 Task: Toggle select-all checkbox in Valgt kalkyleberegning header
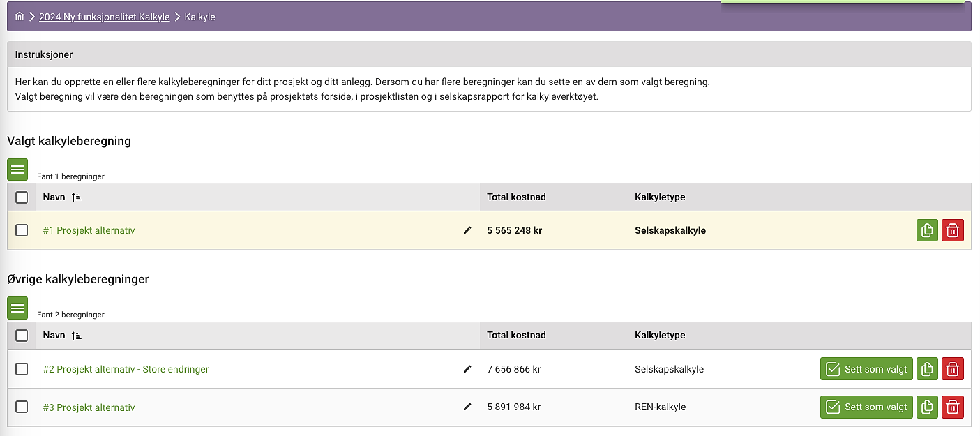(22, 197)
